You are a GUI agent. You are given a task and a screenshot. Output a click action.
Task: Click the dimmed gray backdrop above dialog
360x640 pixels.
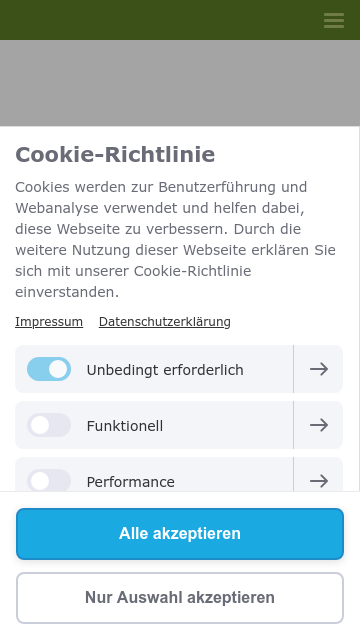180,83
